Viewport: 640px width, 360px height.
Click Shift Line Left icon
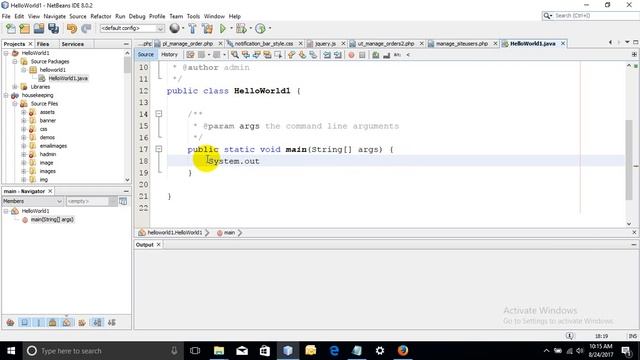coord(327,55)
